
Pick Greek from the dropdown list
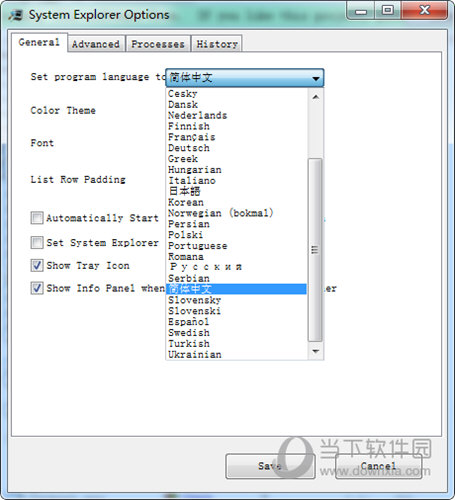(236, 159)
